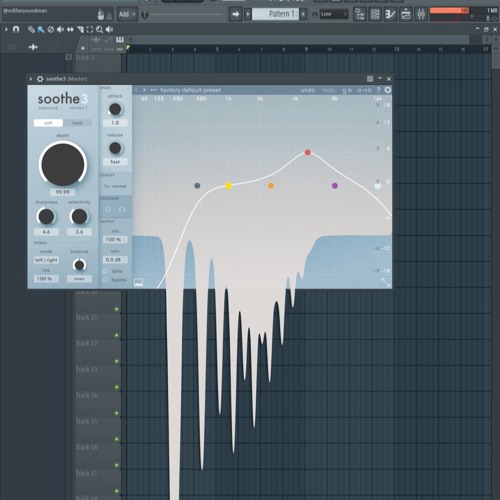Viewport: 500px width, 500px height.
Task: Open plugin wrapper gear icon in soothe3 title
Action: click(x=40, y=79)
